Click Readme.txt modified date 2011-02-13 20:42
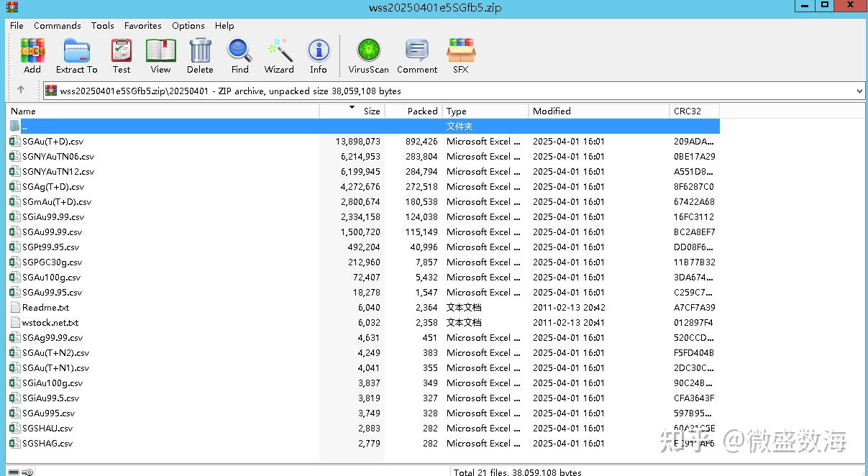Image resolution: width=868 pixels, height=476 pixels. 569,307
